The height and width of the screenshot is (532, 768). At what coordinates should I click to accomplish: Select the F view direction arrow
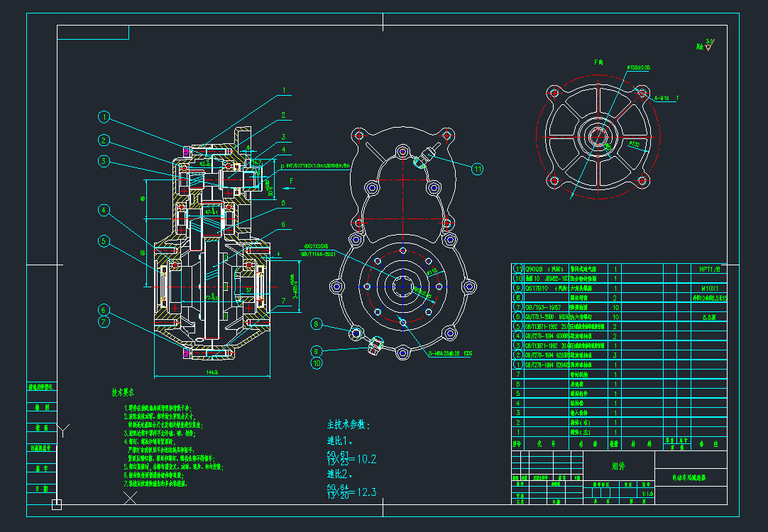(x=287, y=181)
